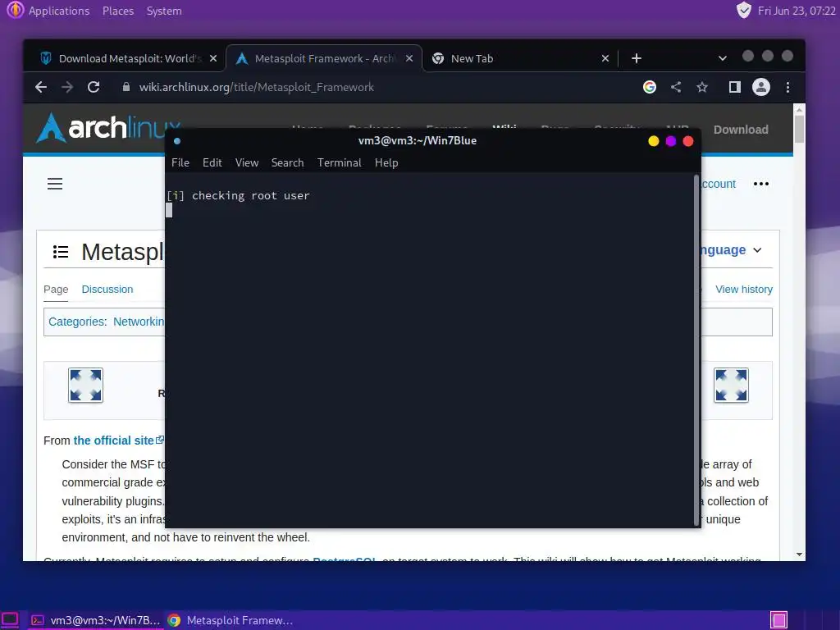
Task: Open View history link
Action: click(x=743, y=290)
